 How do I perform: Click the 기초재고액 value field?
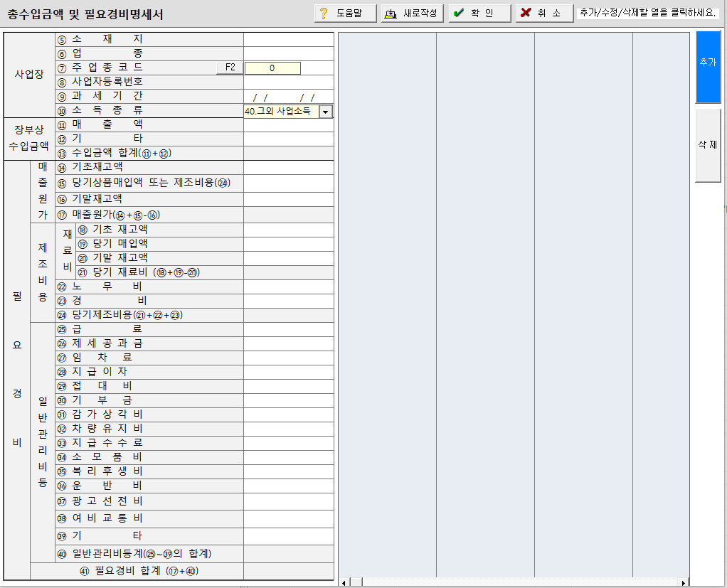(288, 167)
